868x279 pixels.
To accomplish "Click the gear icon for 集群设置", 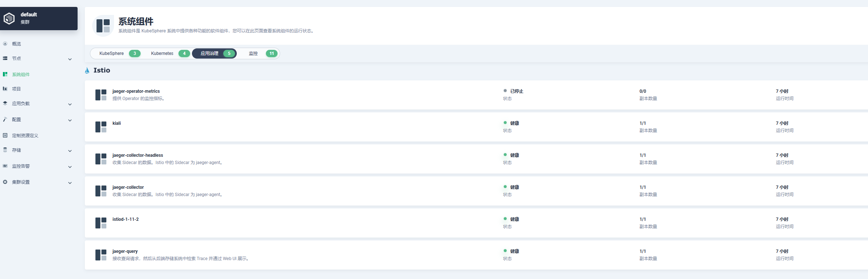I will (5, 182).
